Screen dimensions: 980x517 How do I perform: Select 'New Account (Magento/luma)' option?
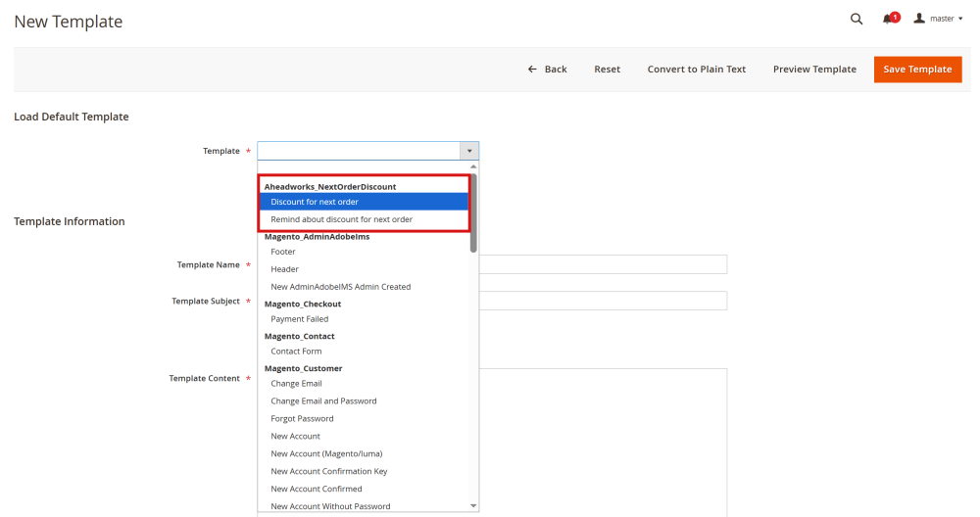pos(364,454)
